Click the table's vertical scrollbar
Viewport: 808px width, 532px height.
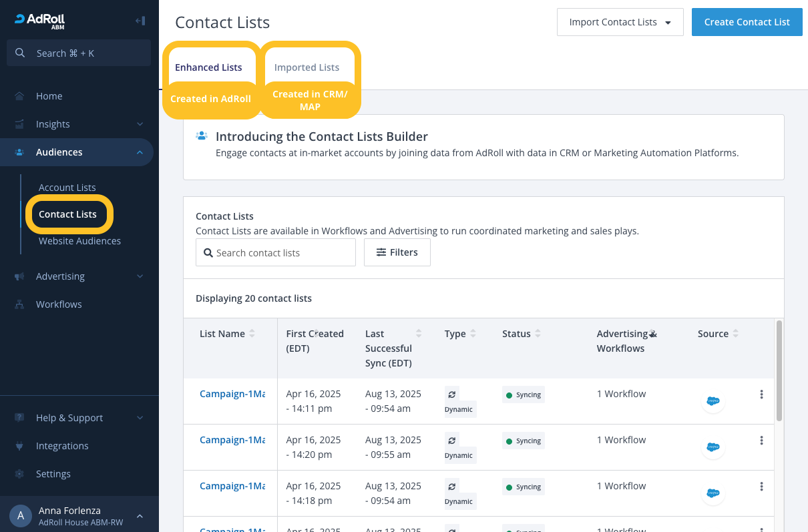click(x=779, y=371)
